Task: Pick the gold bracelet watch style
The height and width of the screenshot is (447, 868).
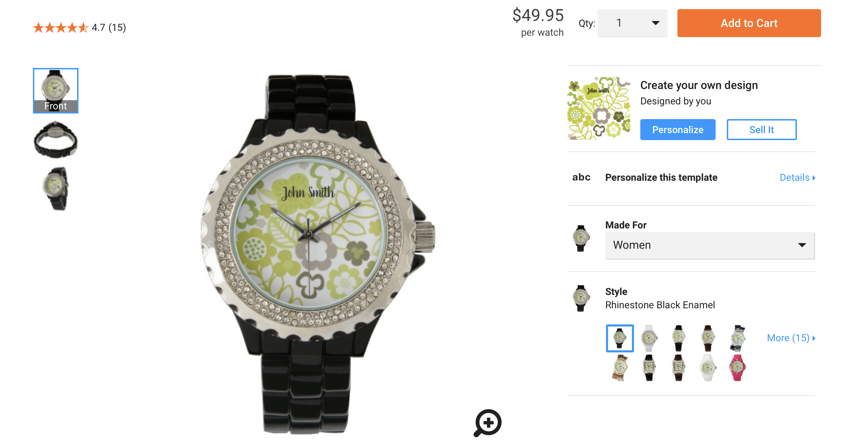Action: pos(620,367)
